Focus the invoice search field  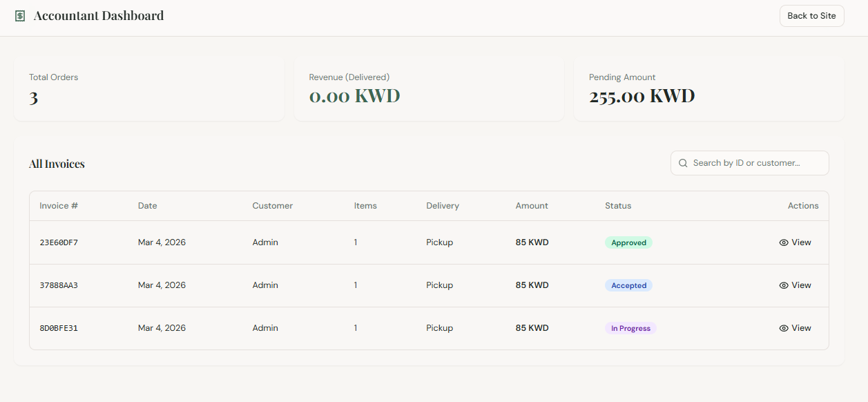(x=749, y=163)
